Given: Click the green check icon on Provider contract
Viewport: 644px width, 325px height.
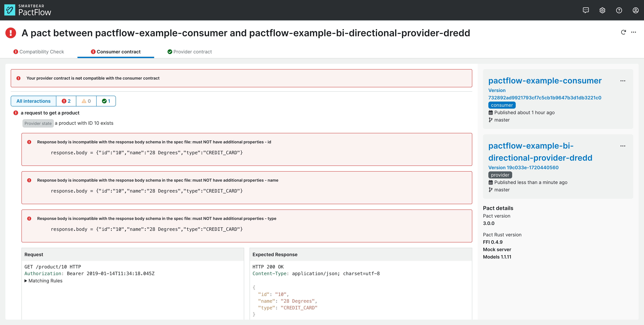Looking at the screenshot, I should (170, 52).
